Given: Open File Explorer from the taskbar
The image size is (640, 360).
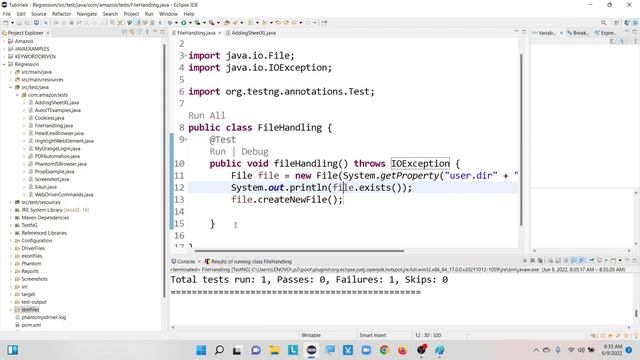Looking at the screenshot, I should (274, 350).
